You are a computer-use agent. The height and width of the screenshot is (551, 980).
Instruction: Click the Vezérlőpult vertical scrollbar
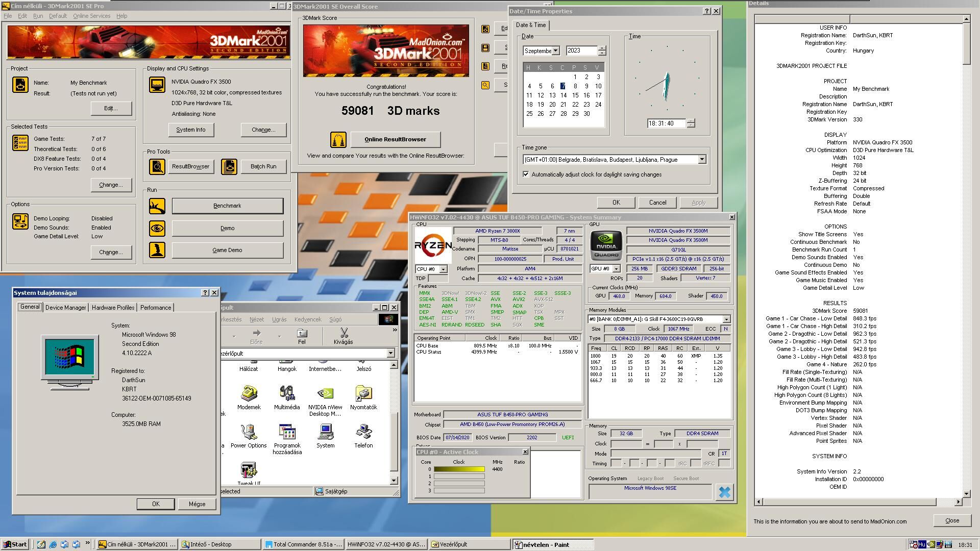(394, 422)
